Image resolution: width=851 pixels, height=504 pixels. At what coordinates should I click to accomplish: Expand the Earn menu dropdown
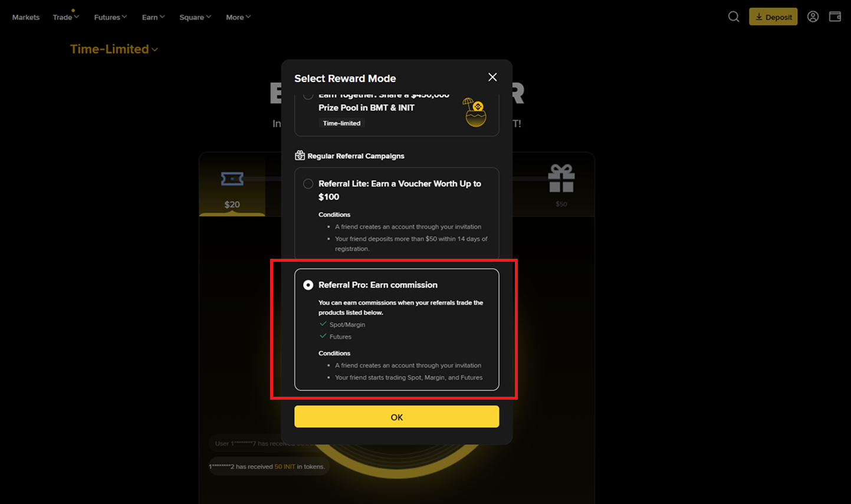[153, 17]
